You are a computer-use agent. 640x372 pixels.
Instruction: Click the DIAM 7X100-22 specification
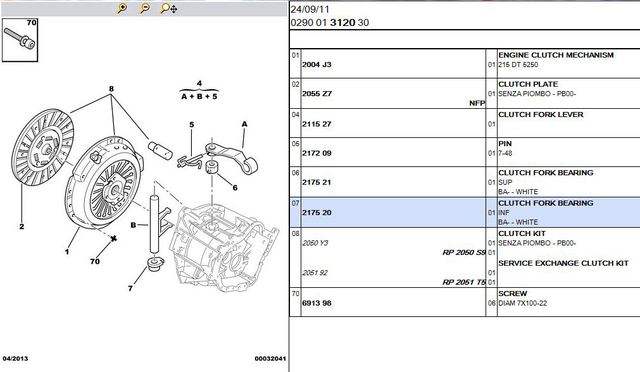click(523, 303)
